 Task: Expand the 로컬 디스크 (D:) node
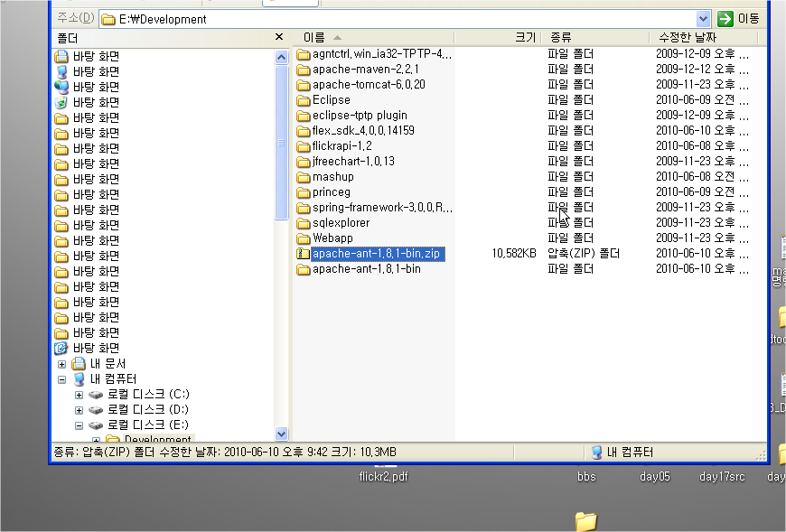tap(79, 410)
